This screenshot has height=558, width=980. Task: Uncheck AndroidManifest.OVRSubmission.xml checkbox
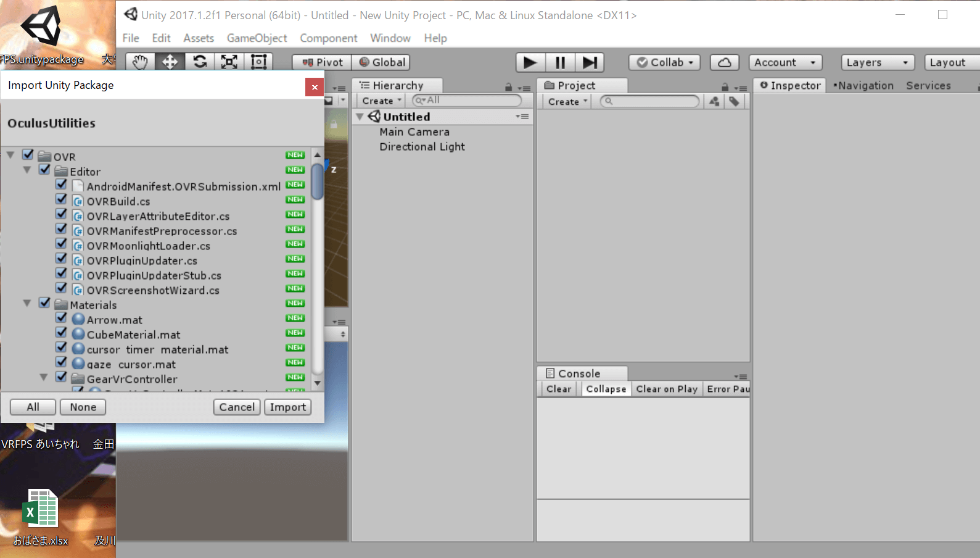coord(61,184)
